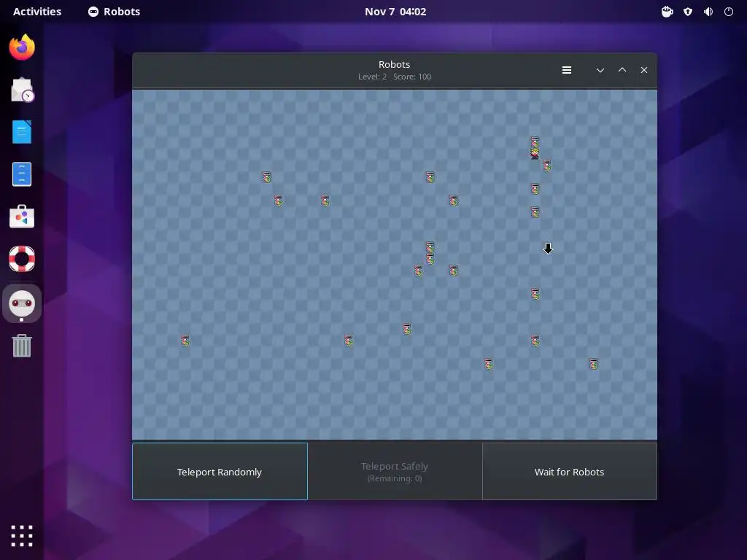This screenshot has height=560, width=747.
Task: Click the disabled Teleport Safely button
Action: pos(395,472)
